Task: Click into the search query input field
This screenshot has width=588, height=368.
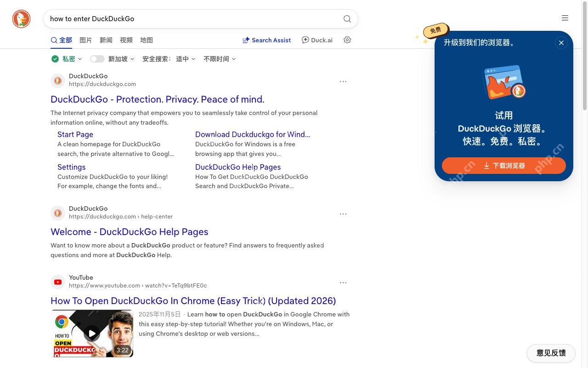Action: (x=193, y=19)
